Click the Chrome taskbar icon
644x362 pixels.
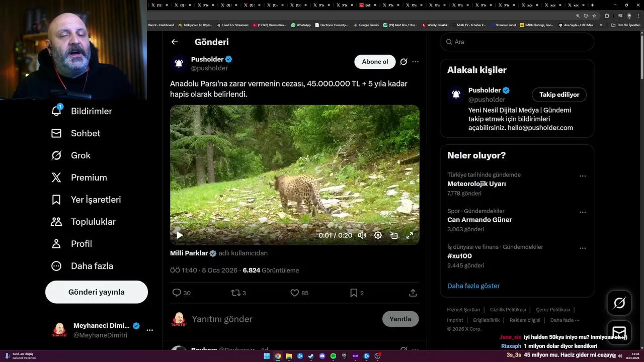point(278,356)
